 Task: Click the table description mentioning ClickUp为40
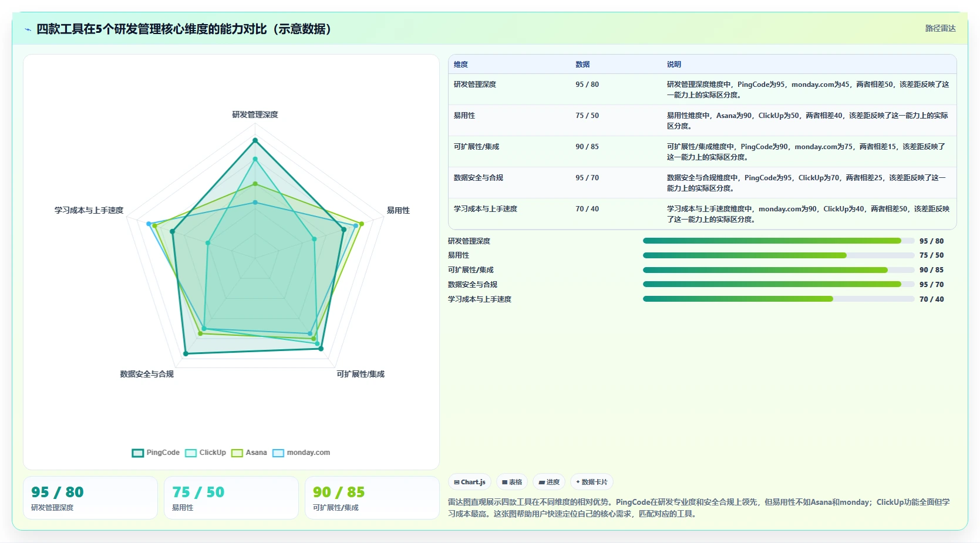808,214
